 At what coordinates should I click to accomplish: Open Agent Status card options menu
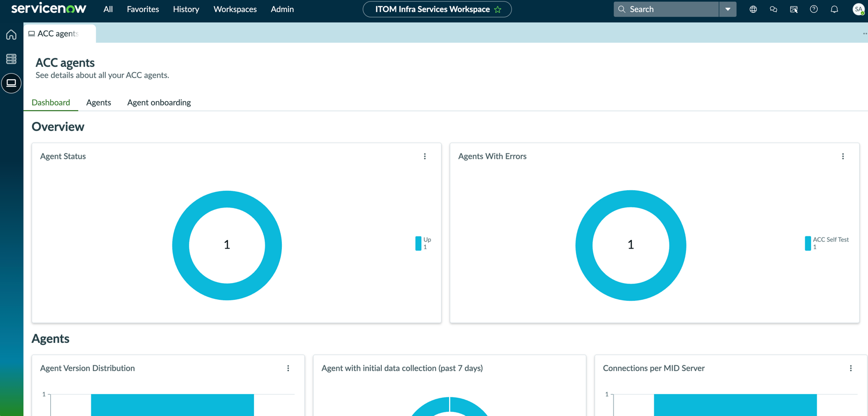425,156
